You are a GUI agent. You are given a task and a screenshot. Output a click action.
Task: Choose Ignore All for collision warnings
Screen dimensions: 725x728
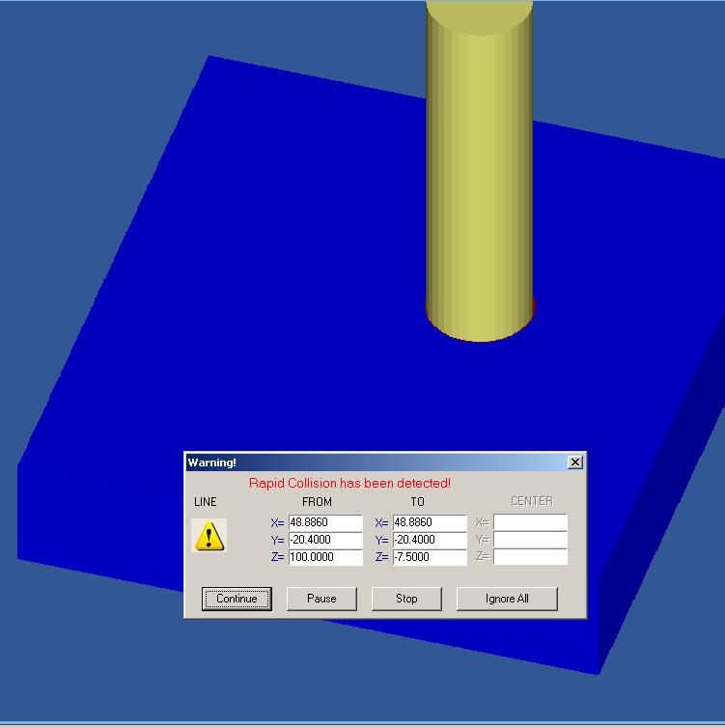click(x=507, y=599)
